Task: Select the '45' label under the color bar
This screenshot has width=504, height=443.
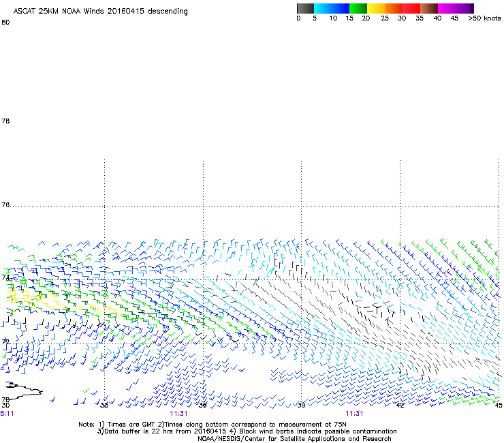Action: (x=454, y=18)
